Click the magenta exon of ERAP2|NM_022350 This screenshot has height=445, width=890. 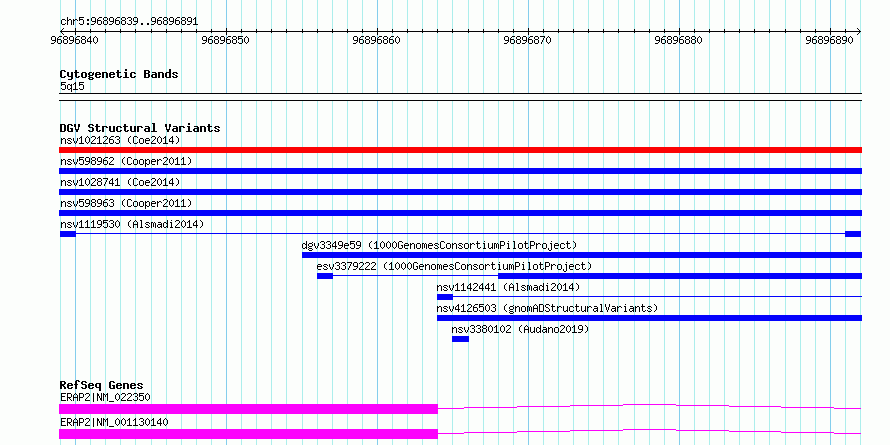249,409
